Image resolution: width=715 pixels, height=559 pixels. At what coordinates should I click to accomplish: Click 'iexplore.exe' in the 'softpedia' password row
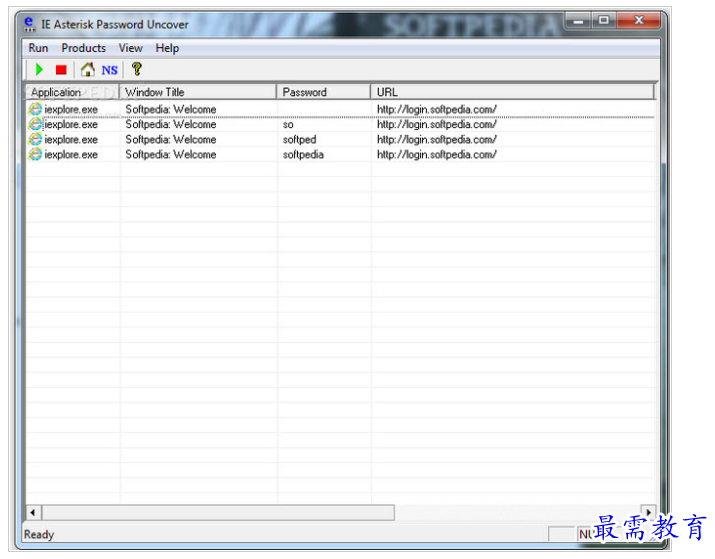pos(71,155)
